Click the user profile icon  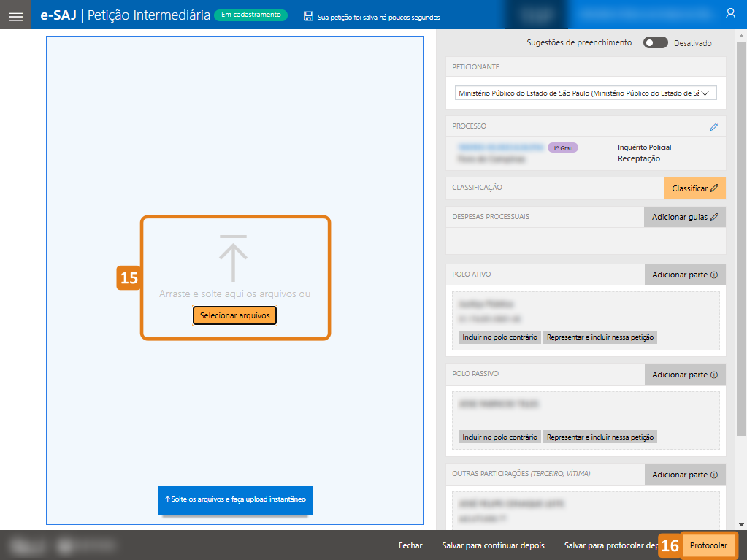(730, 14)
